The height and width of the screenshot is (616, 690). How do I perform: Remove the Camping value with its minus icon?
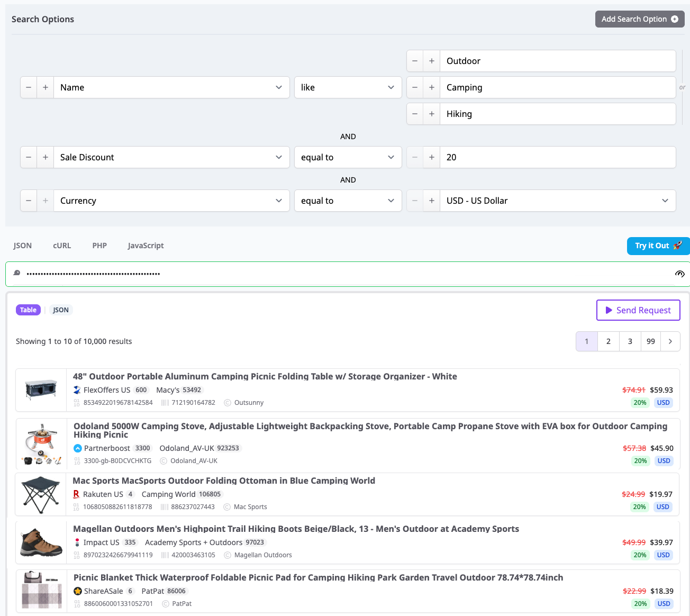415,87
